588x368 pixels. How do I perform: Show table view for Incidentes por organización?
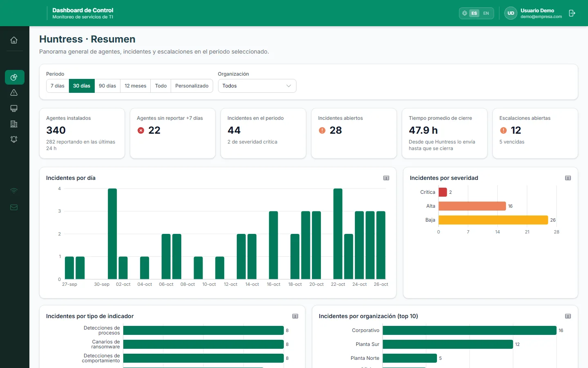pos(568,316)
